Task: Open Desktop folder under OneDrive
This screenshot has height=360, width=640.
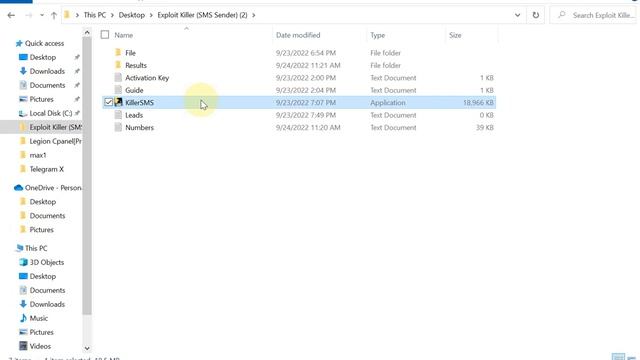Action: [x=42, y=202]
